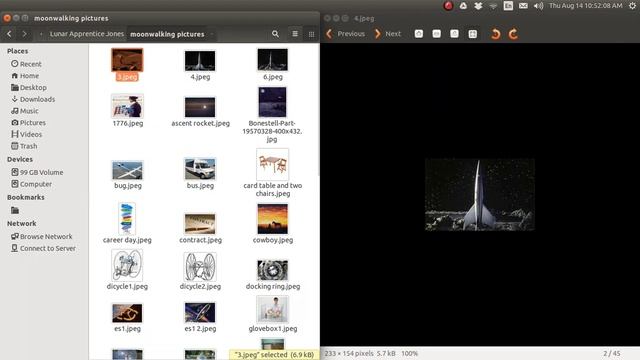Open the Dropbox tray indicator

pos(478,6)
